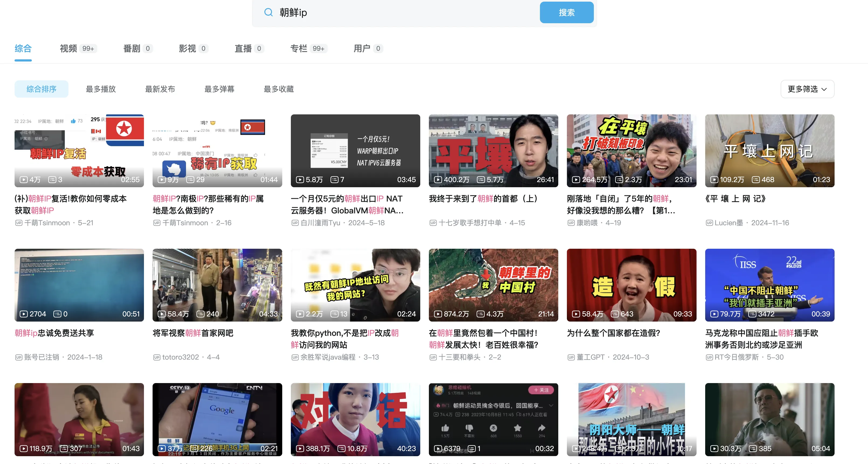Open the 朝鲜里的中国村 thumbnail
This screenshot has height=464, width=868.
coord(493,285)
